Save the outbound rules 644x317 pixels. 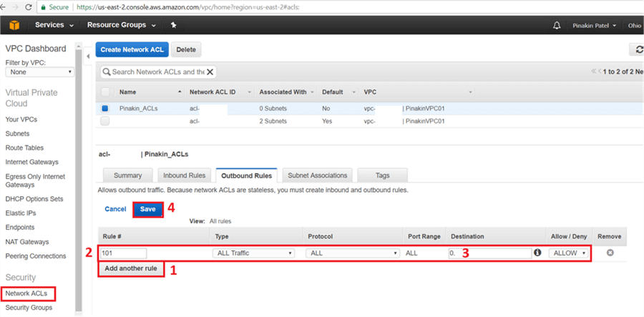click(148, 209)
